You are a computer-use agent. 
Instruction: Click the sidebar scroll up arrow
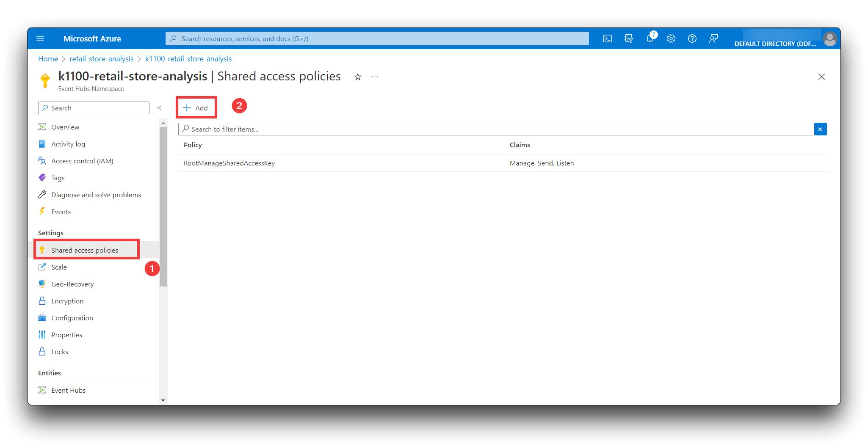163,123
